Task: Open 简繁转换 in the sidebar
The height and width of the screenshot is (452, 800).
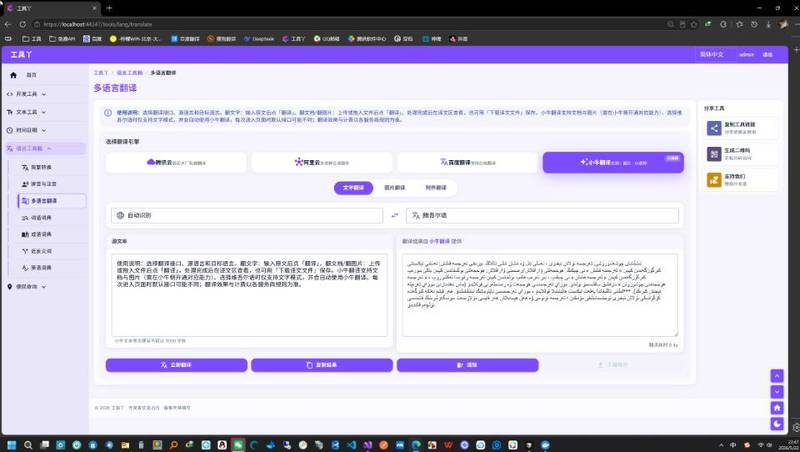Action: pyautogui.click(x=51, y=167)
